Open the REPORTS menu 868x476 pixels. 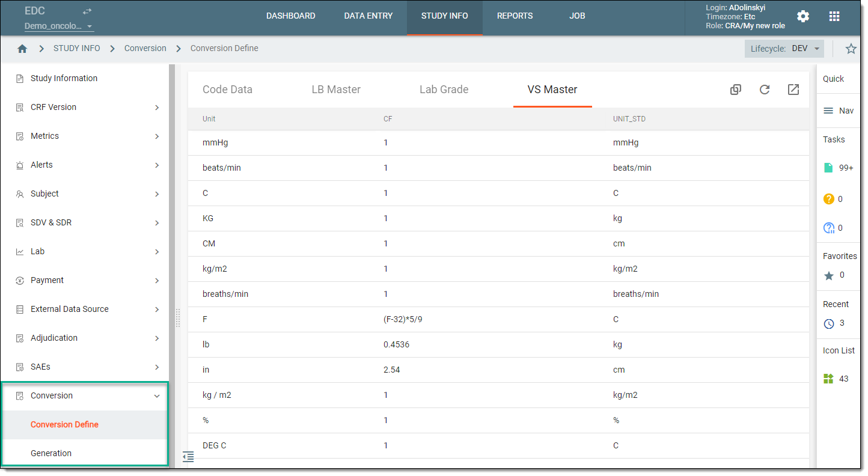click(515, 16)
